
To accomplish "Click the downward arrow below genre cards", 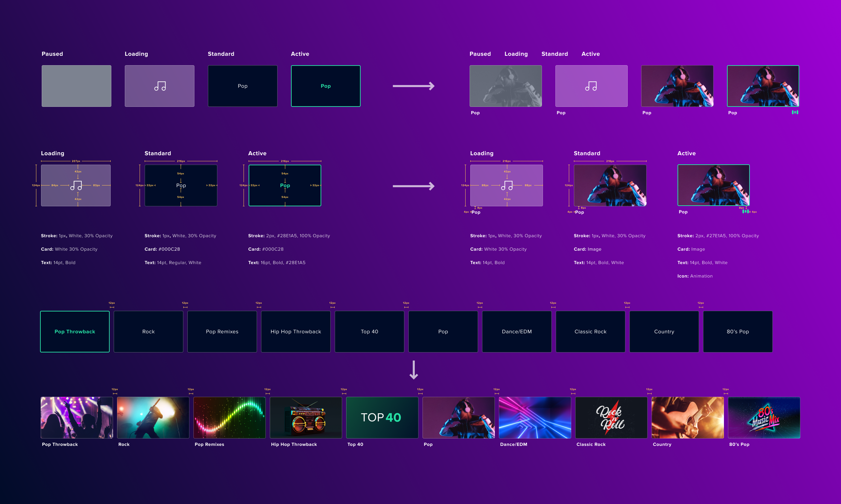I will click(x=414, y=370).
